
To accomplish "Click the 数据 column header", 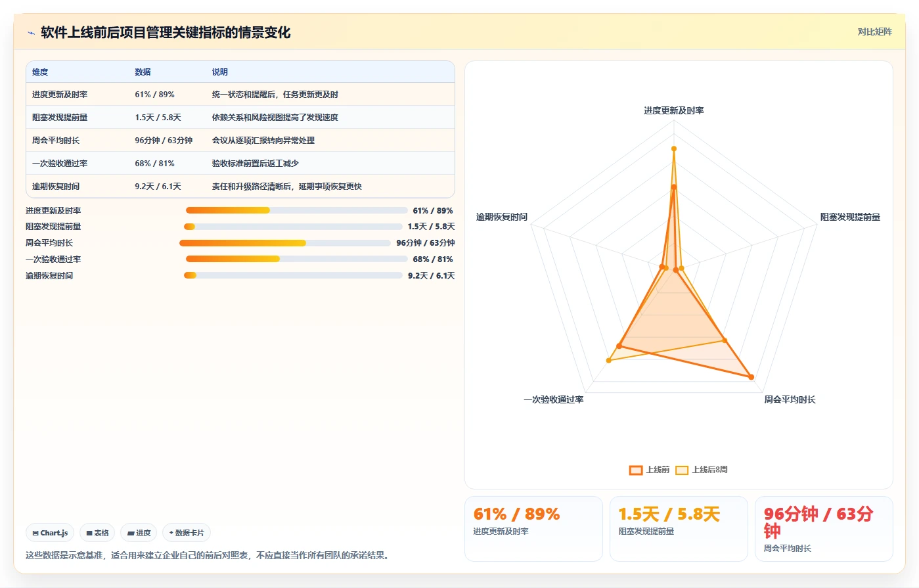I will (143, 72).
